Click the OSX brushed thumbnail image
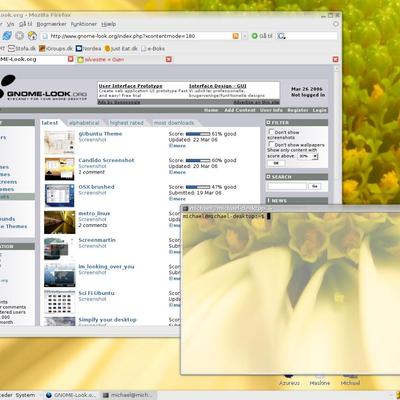Screen dimensions: 400x400 pyautogui.click(x=60, y=195)
